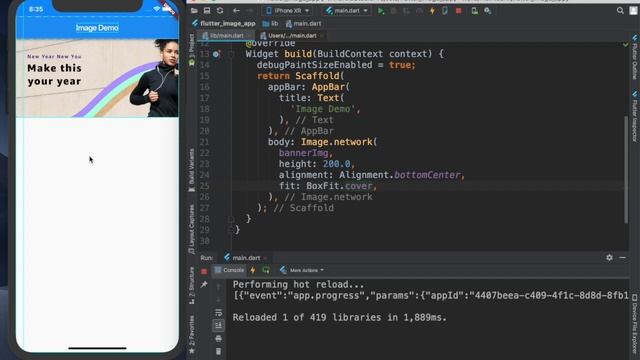Open the Flutter Inspector right side tab

(635, 117)
